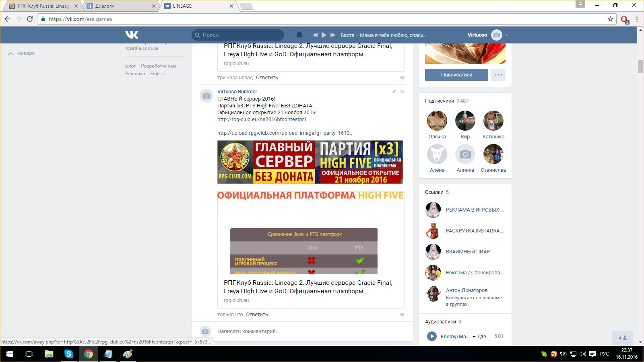This screenshot has height=362, width=644.
Task: Open Разработчикам footer link
Action: click(159, 66)
